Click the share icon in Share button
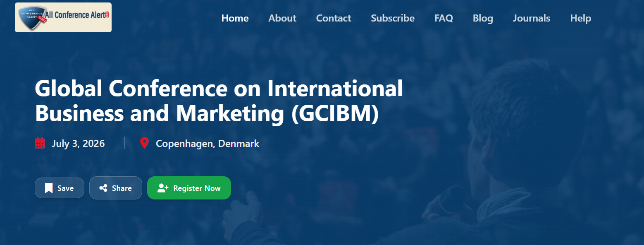This screenshot has height=245, width=644. tap(103, 188)
